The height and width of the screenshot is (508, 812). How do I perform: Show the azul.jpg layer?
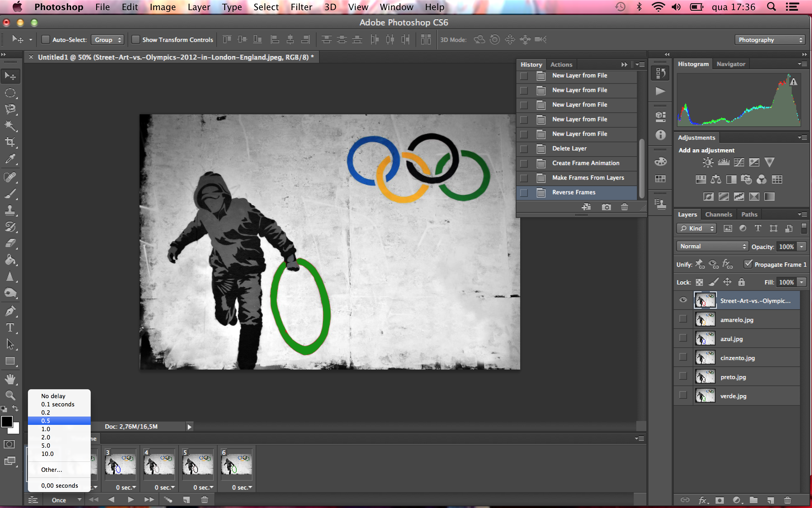click(x=683, y=338)
